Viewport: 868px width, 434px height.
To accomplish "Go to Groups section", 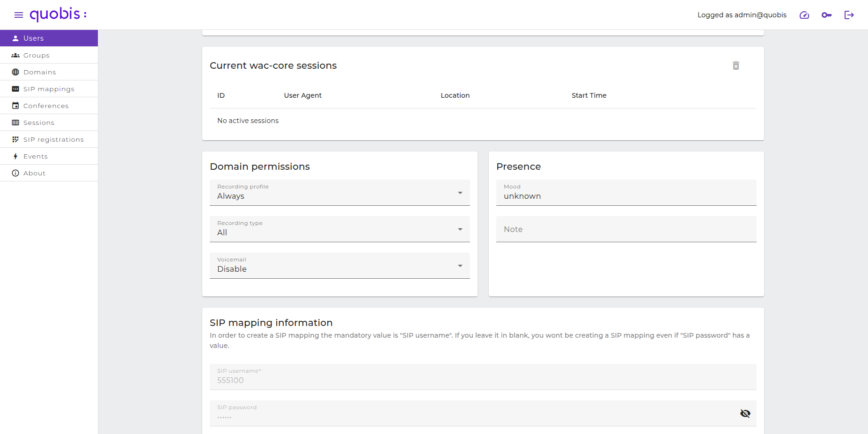I will pos(49,55).
